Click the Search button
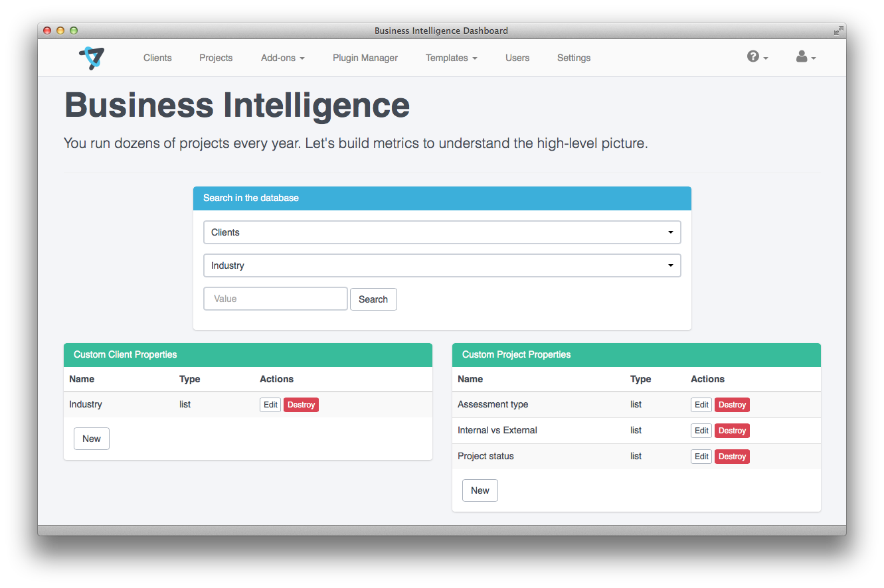The width and height of the screenshot is (884, 588). (x=373, y=299)
